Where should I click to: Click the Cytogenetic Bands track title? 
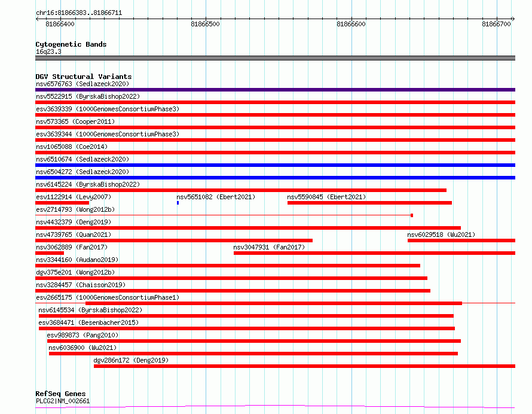coord(71,44)
